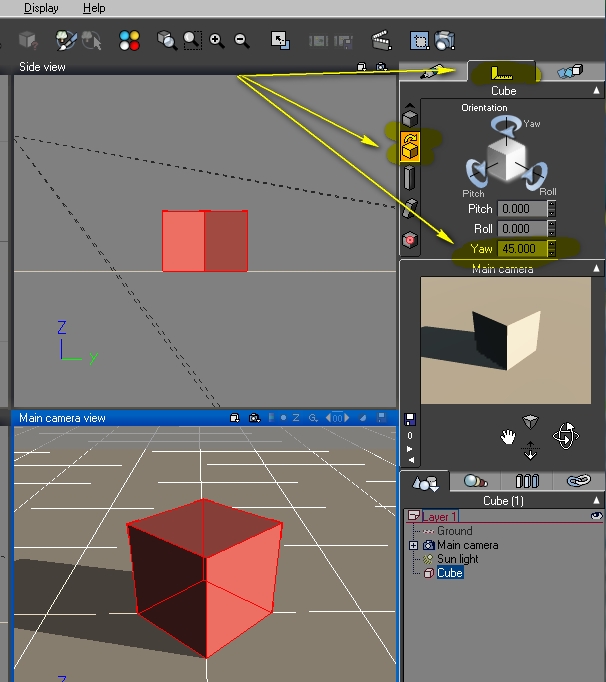Toggle Layer 1 visibility eye
The height and width of the screenshot is (682, 606).
pyautogui.click(x=597, y=516)
